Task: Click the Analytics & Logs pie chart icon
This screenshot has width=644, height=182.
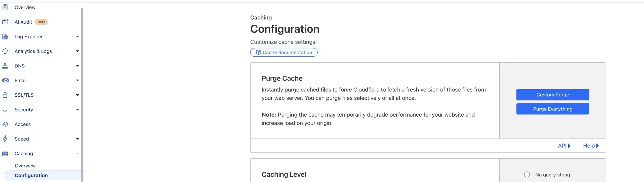Action: pyautogui.click(x=5, y=51)
